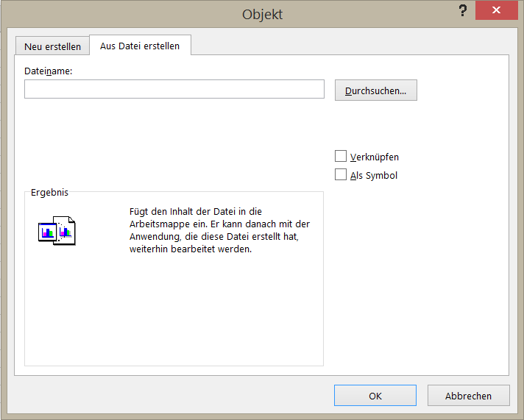Open the Durchsuchen file browser

tap(376, 90)
